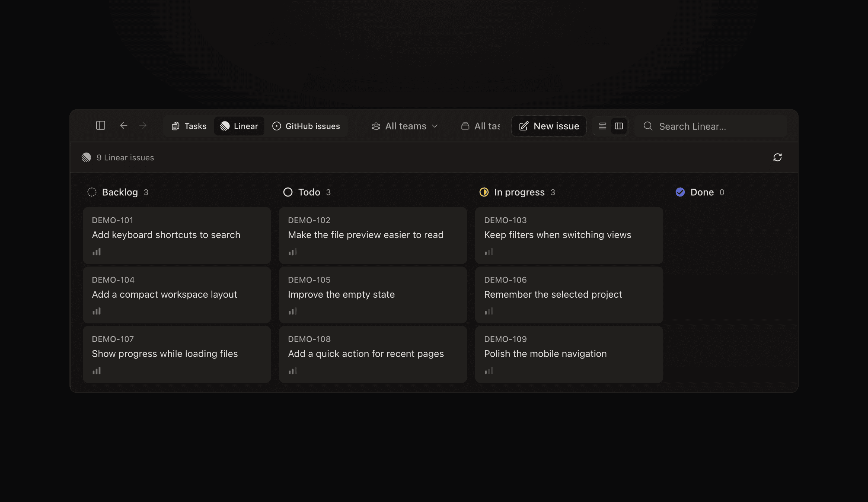The height and width of the screenshot is (502, 868).
Task: Open issue Remember the selected project
Action: pos(569,295)
